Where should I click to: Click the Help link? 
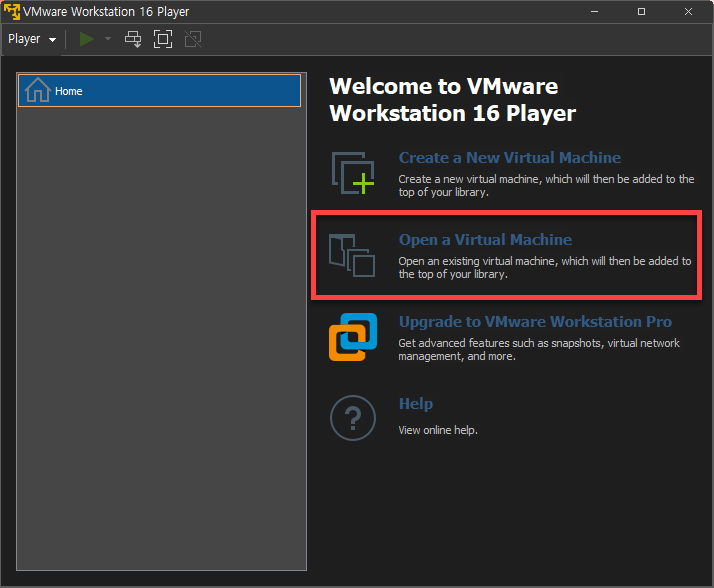[416, 404]
